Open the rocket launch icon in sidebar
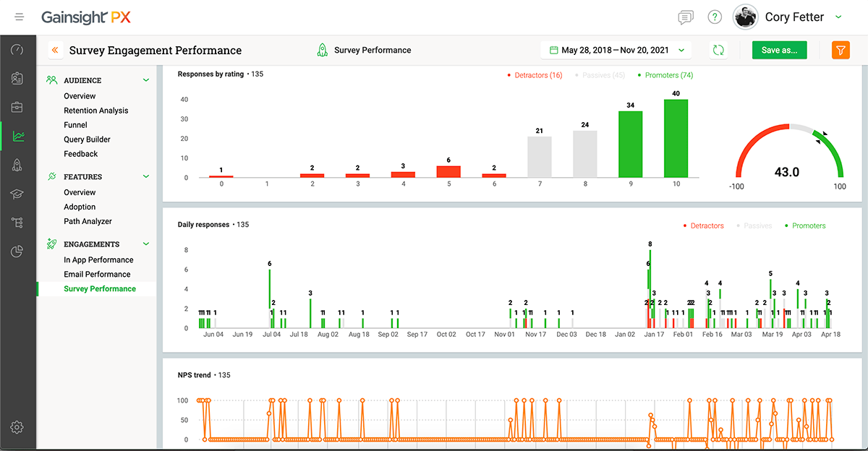This screenshot has width=868, height=451. click(17, 165)
